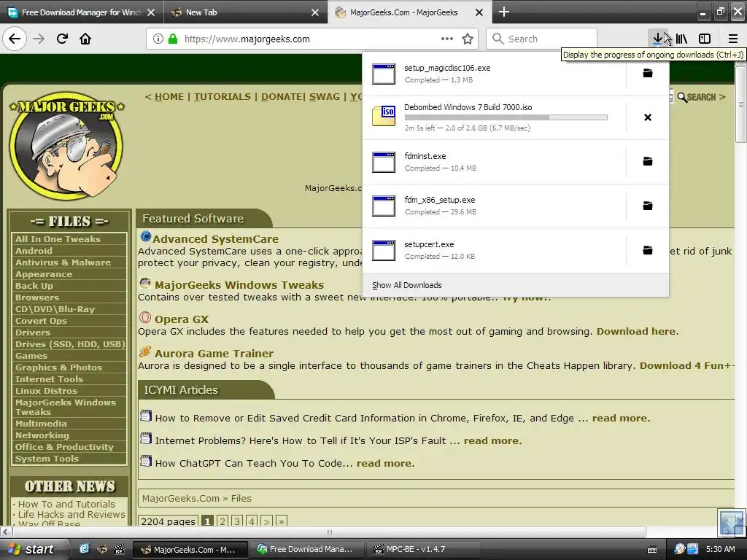Click the ISO download progress bar
Image resolution: width=747 pixels, height=560 pixels.
tap(506, 117)
